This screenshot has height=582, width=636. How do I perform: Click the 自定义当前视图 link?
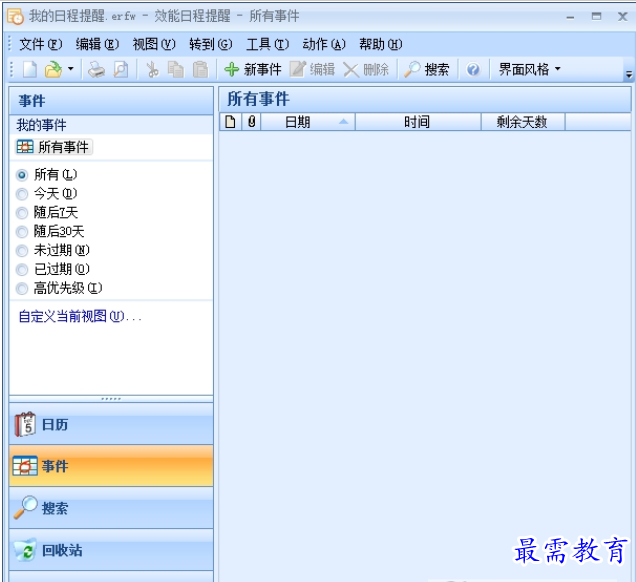point(80,316)
